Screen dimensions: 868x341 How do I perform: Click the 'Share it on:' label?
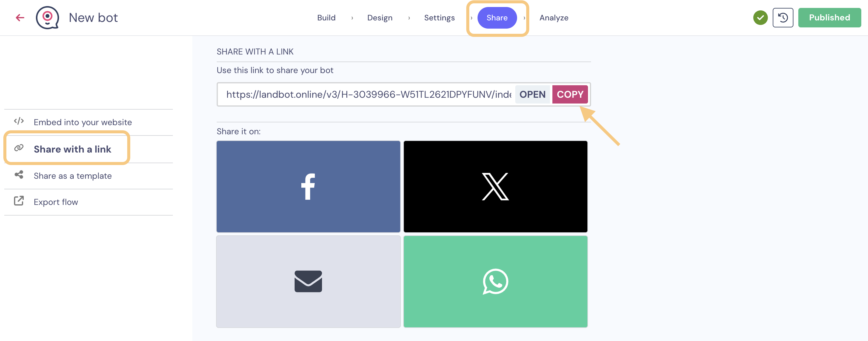239,132
